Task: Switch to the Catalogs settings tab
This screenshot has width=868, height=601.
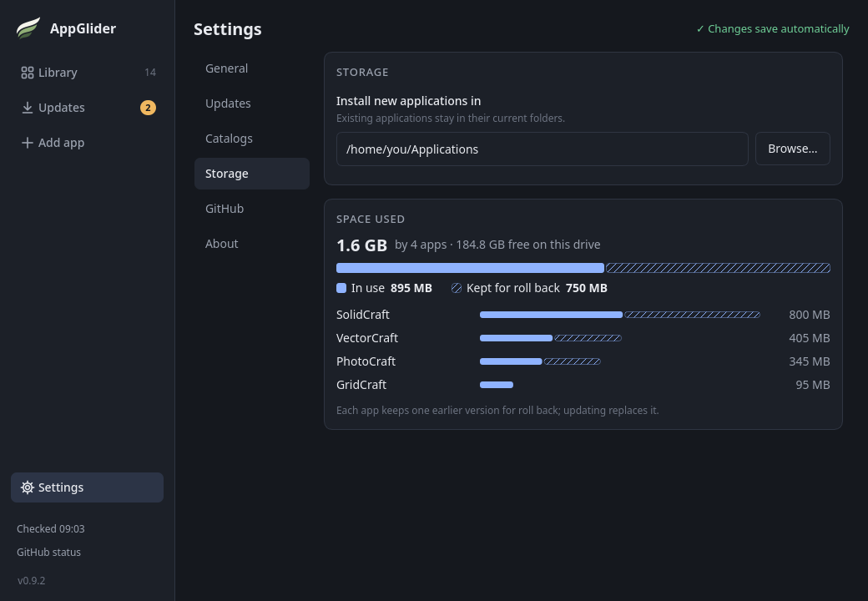Action: 252,139
